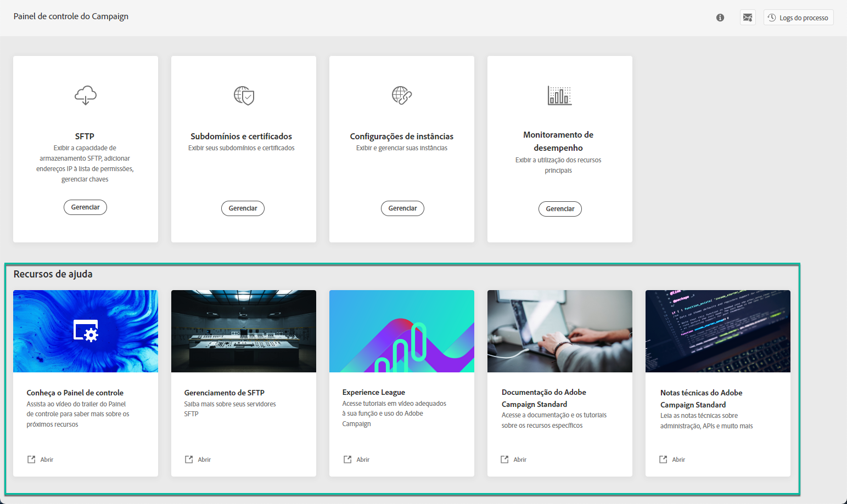Click external-link icon on Notas técnicas card

pos(663,460)
